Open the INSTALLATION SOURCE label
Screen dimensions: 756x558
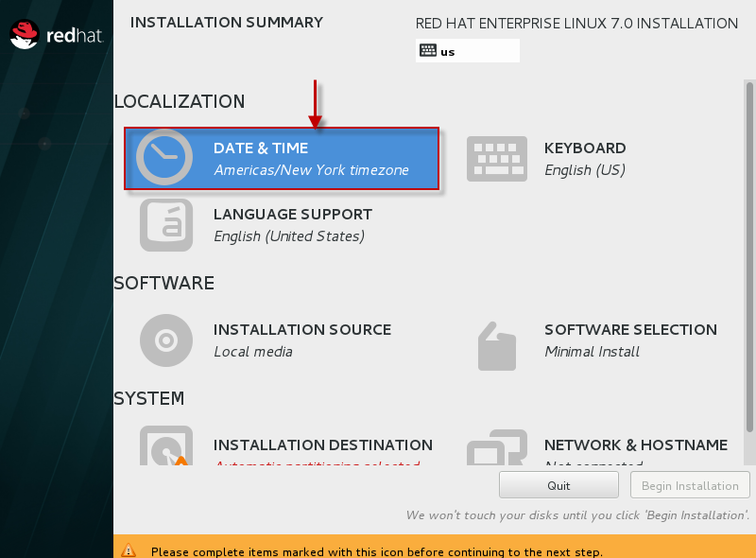pyautogui.click(x=302, y=330)
